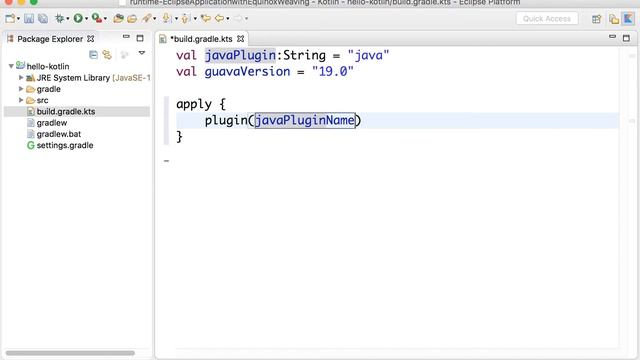Collapse the hello-kotlin project node
The height and width of the screenshot is (360, 640).
[11, 66]
